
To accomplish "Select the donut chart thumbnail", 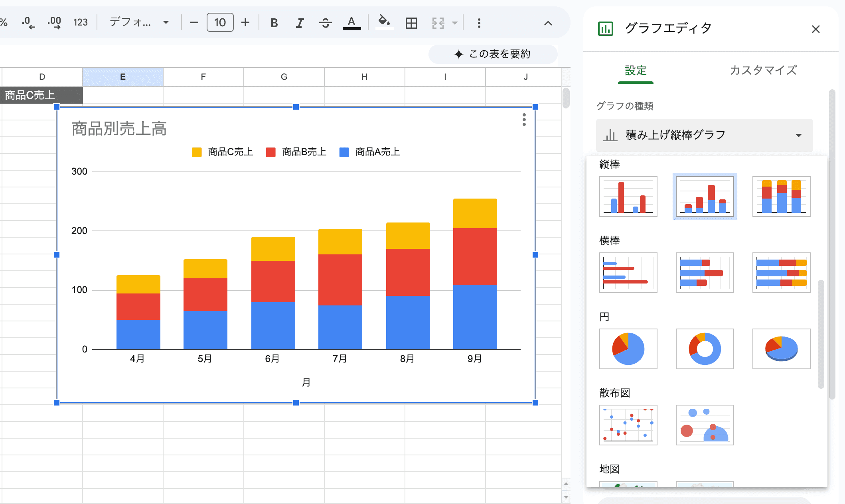I will pos(705,349).
